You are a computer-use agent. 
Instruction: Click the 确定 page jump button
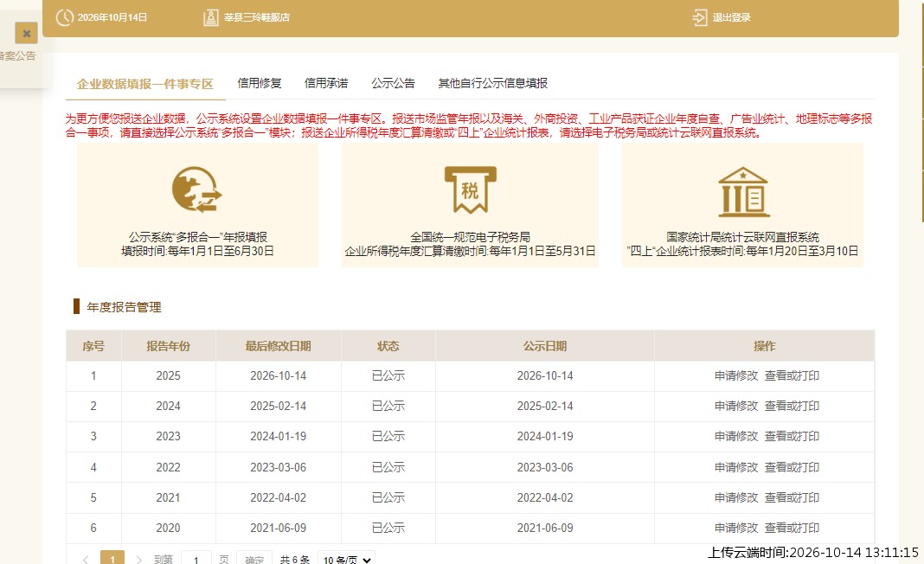[254, 559]
